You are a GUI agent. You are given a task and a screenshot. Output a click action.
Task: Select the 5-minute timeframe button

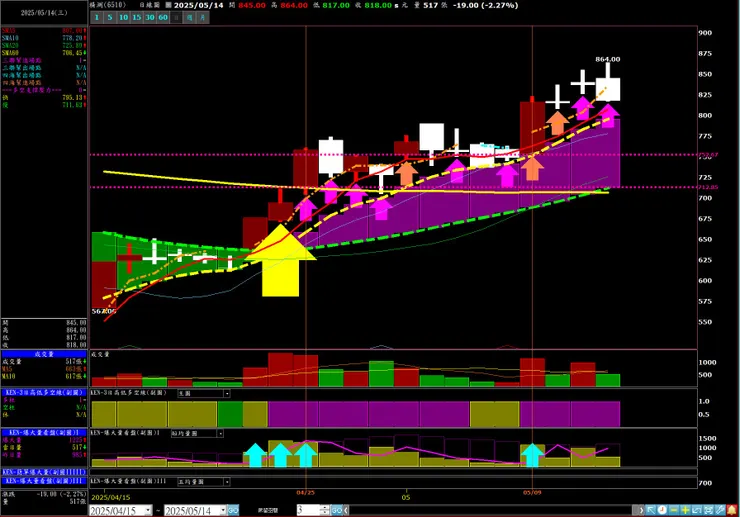pyautogui.click(x=110, y=17)
